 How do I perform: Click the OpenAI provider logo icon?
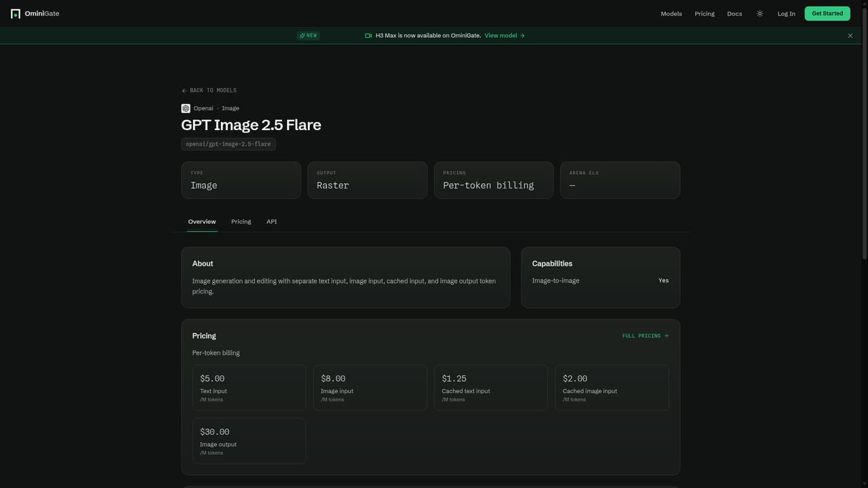(x=186, y=108)
